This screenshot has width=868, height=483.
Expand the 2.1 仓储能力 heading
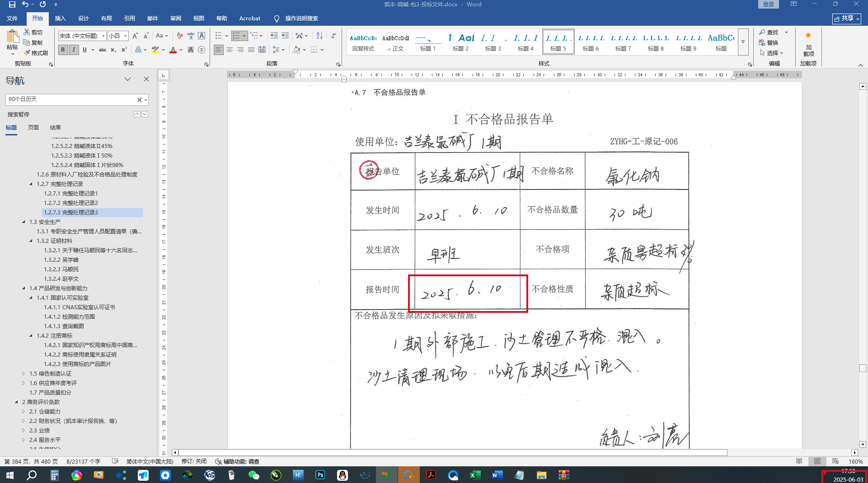tap(24, 412)
